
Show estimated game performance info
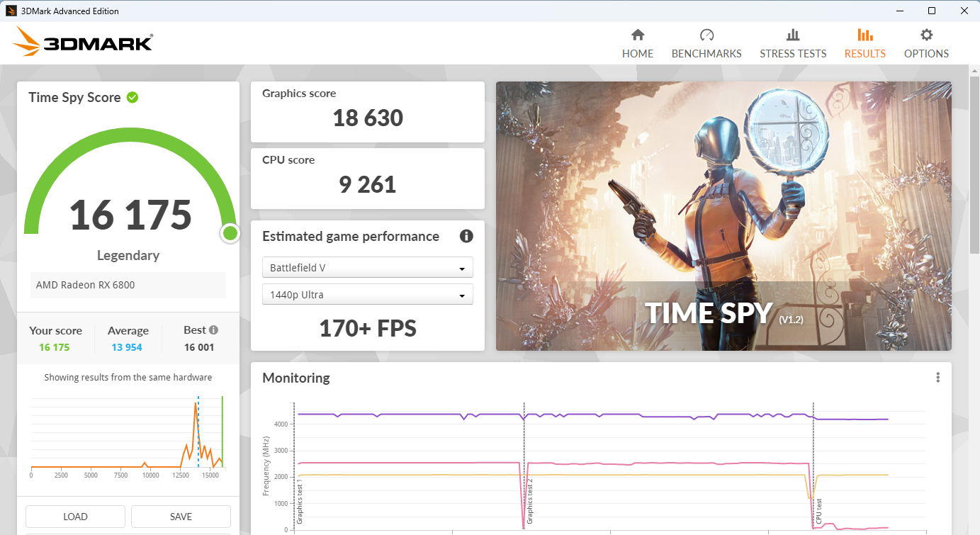466,236
